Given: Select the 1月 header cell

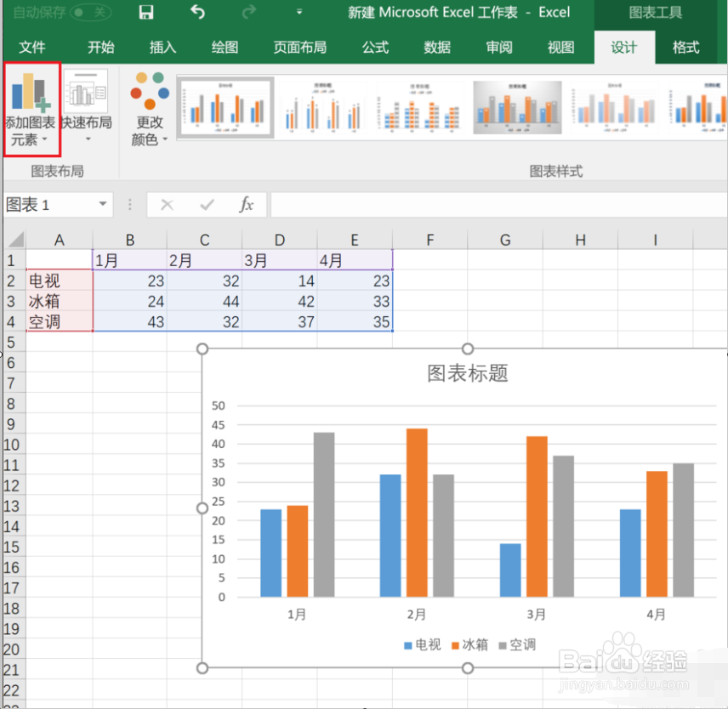Looking at the screenshot, I should click(x=129, y=260).
